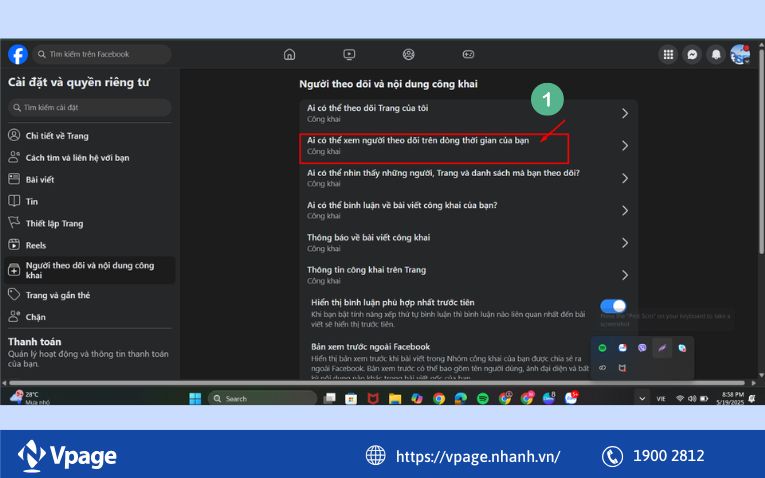765x478 pixels.
Task: Open the 'Thanh toán' section heading
Action: pos(35,341)
